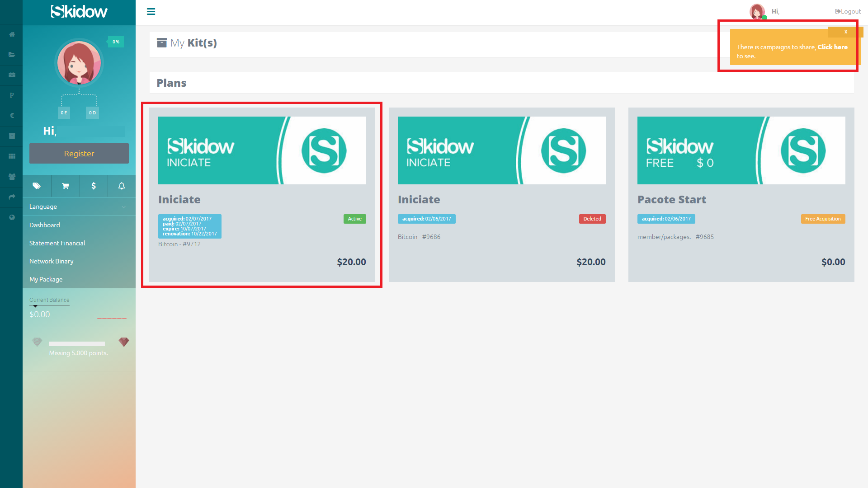Click the Free Acquisition badge
The height and width of the screenshot is (488, 868).
pyautogui.click(x=823, y=219)
